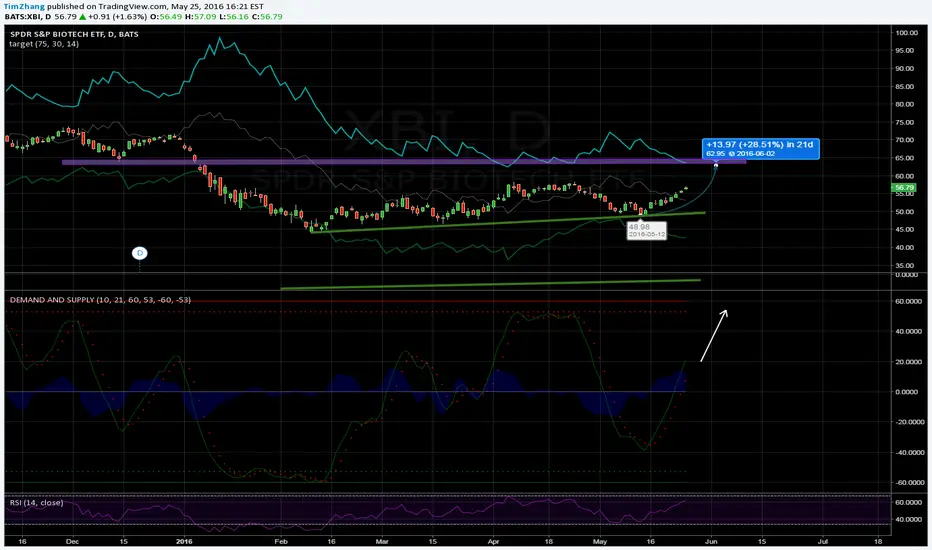Click the Mar date on time axis
Screen dimensions: 932x550
(382, 542)
